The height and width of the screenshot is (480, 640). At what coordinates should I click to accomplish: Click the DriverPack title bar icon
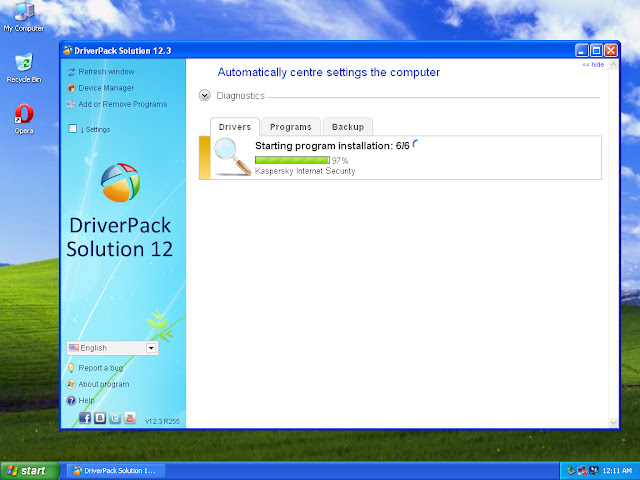click(68, 51)
